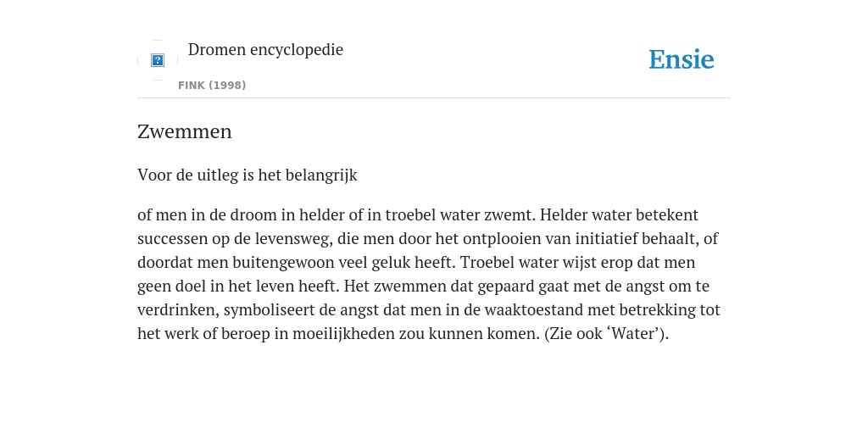Viewport: 868px width, 434px height.
Task: Click the broken image placeholder icon
Action: (x=158, y=60)
